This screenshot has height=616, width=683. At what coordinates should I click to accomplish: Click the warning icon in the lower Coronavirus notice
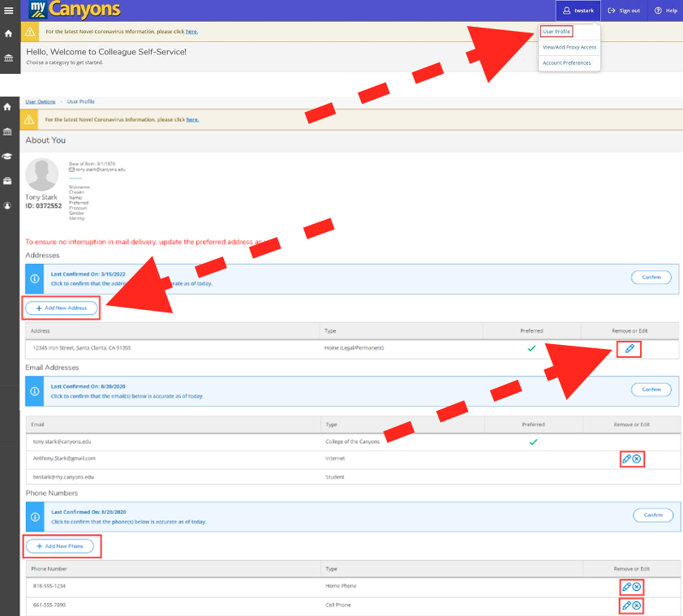coord(28,119)
